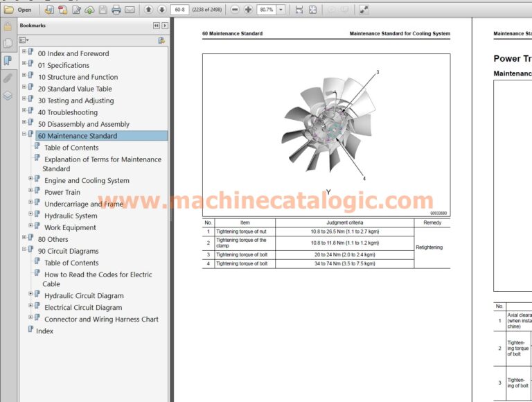
Task: Expand the Undercarriage and Frame node
Action: tap(30, 202)
